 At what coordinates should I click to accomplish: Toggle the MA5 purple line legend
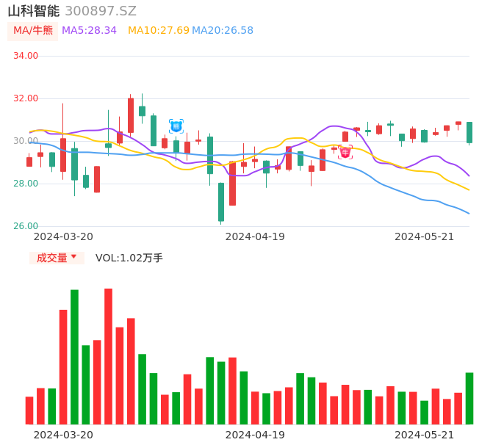(89, 31)
